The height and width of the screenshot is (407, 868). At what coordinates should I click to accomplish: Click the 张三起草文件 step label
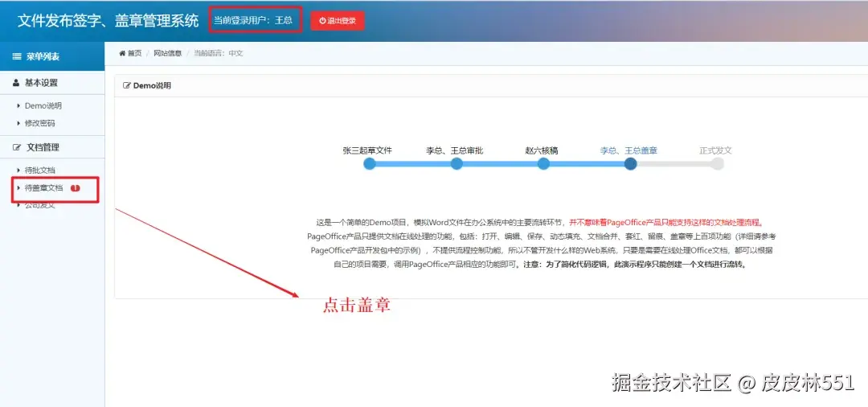coord(367,150)
